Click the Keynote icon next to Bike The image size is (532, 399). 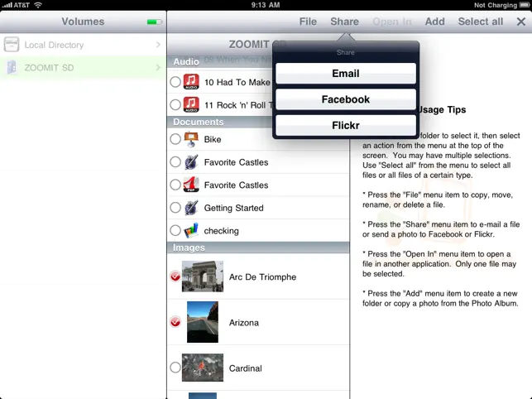(x=191, y=139)
